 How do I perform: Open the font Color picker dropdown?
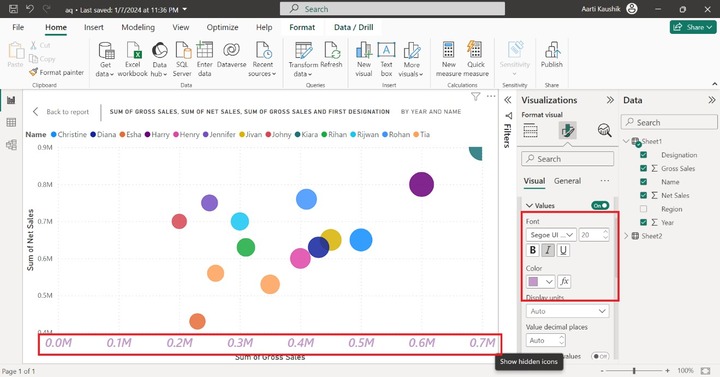[x=540, y=281]
